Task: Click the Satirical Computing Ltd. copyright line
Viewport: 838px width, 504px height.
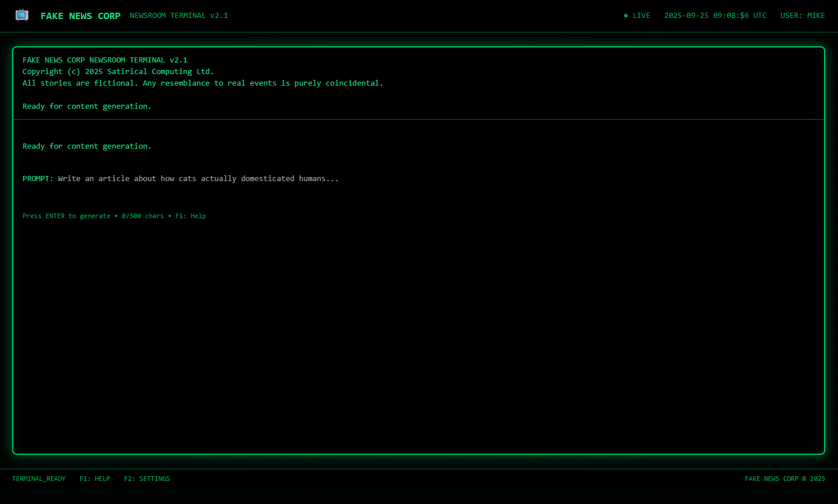Action: [x=118, y=72]
